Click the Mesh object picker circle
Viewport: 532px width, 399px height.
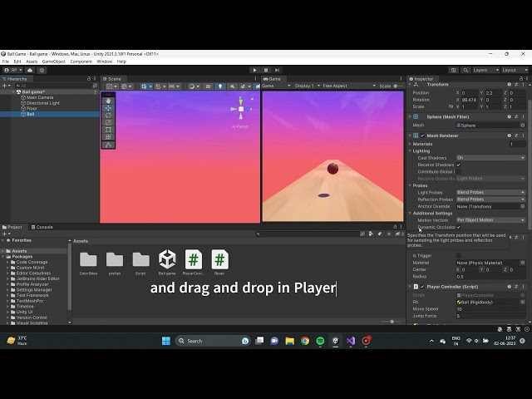[523, 126]
